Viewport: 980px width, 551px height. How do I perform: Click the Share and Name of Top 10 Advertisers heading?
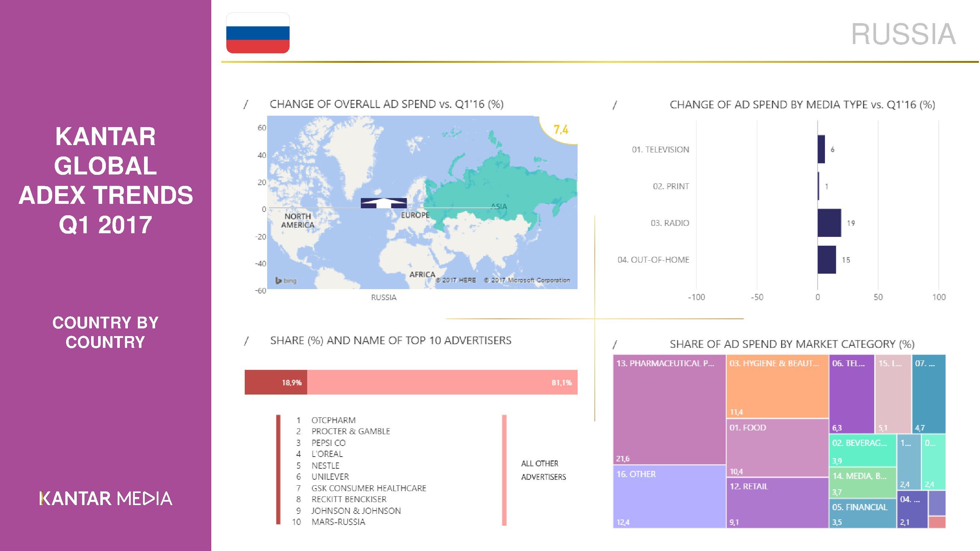[x=391, y=341]
